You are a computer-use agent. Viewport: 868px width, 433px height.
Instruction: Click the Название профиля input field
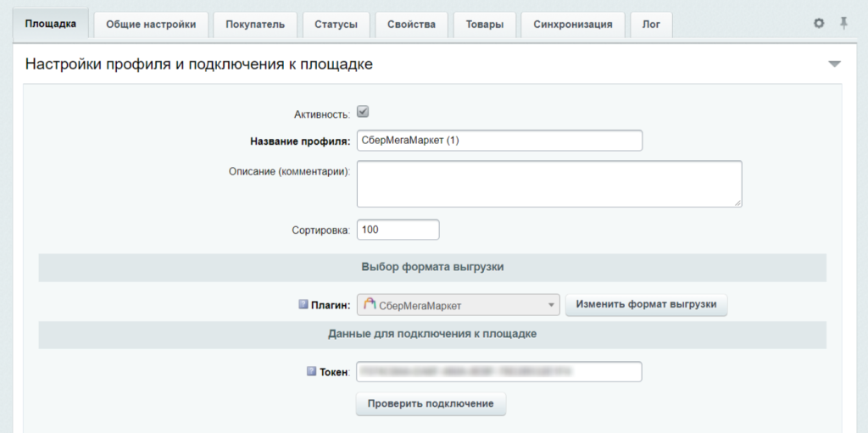coord(499,141)
